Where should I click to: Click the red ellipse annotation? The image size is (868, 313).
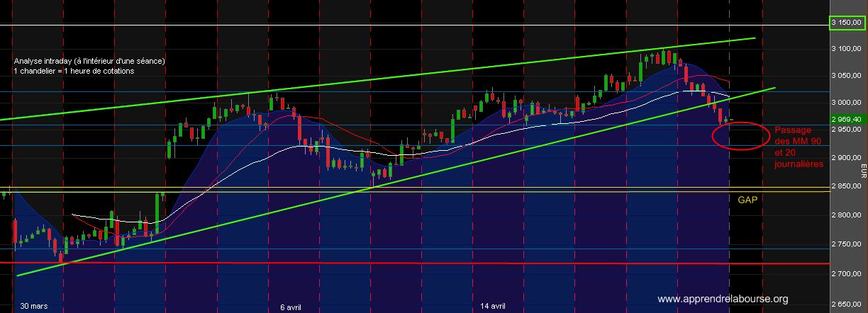[x=740, y=135]
